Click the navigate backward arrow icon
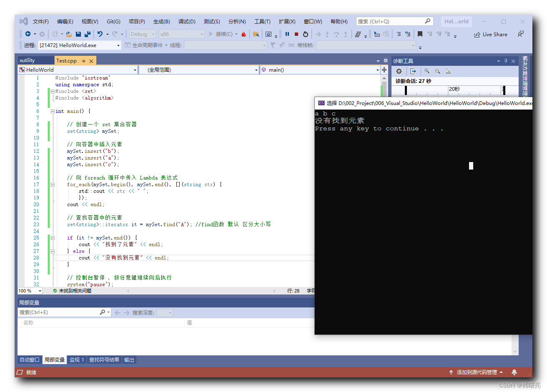The image size is (547, 392). click(x=28, y=34)
